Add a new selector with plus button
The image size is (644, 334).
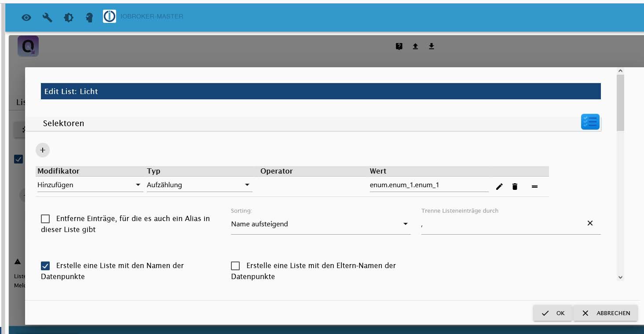(43, 150)
